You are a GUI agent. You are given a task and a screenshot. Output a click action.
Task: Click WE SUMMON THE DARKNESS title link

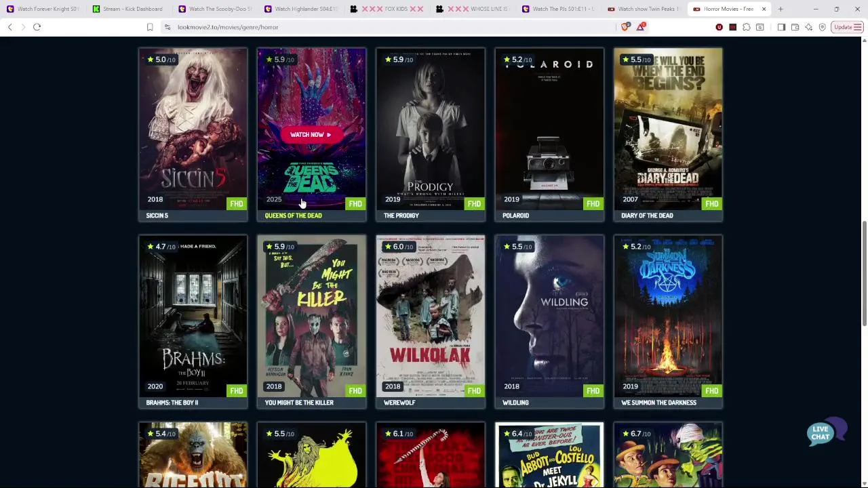click(x=658, y=403)
